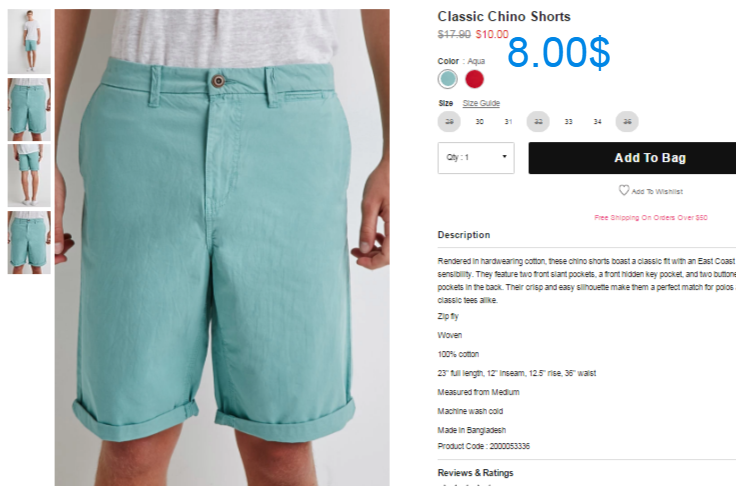
Task: Show the back-view model thumbnail
Action: 29,175
